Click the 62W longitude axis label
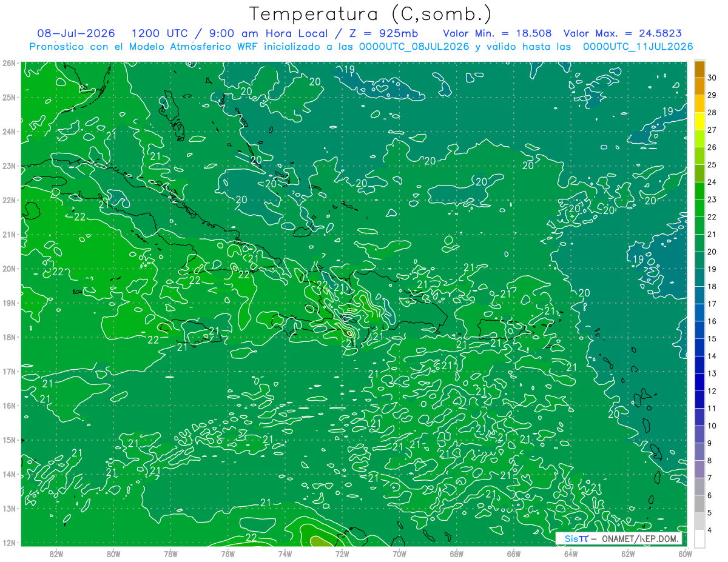This screenshot has height=562, width=728. [628, 554]
